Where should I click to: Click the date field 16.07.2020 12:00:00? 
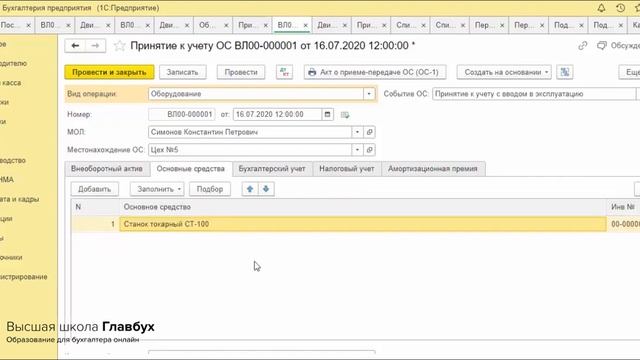point(278,114)
